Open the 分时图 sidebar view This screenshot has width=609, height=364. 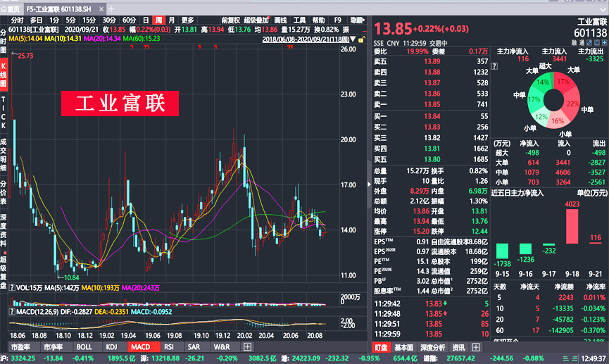click(x=4, y=42)
